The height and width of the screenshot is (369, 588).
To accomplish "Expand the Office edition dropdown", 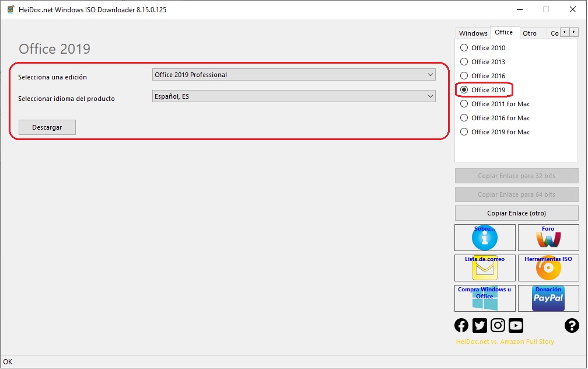I will [x=293, y=75].
